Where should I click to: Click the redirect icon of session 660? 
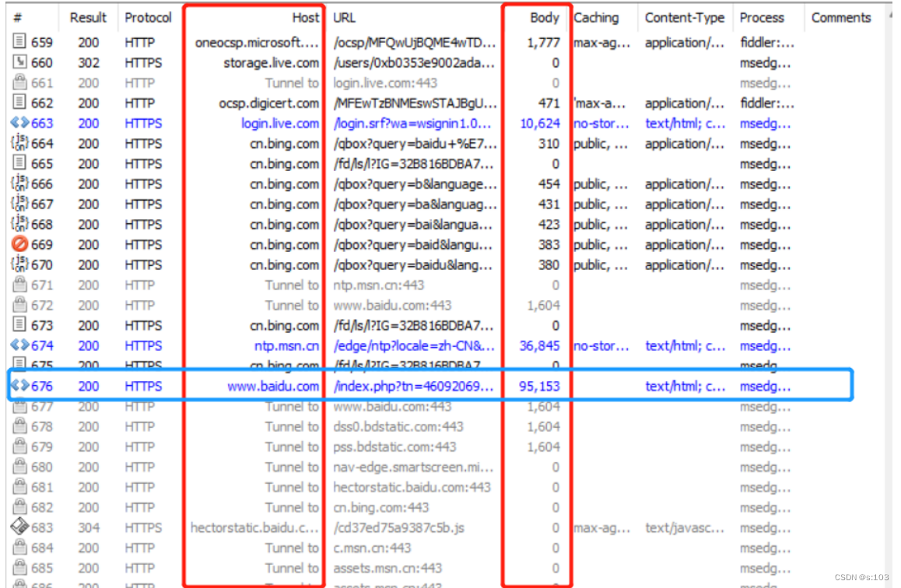click(x=19, y=61)
